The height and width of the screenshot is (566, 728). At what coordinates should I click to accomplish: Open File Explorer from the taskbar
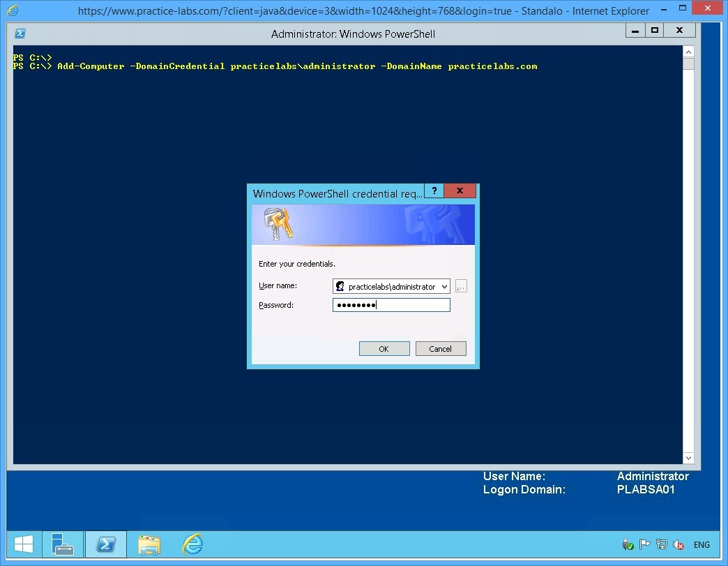click(149, 544)
